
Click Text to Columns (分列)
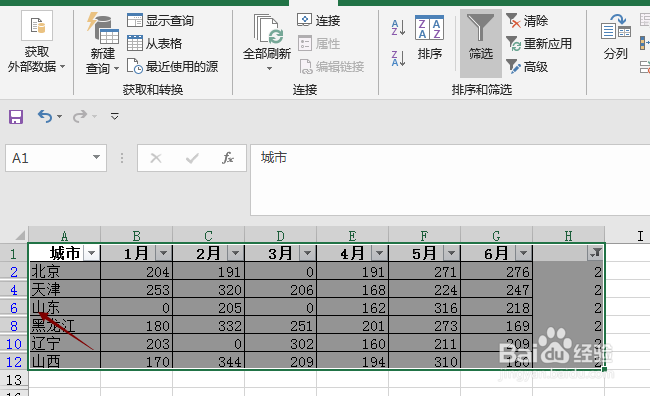(x=616, y=37)
